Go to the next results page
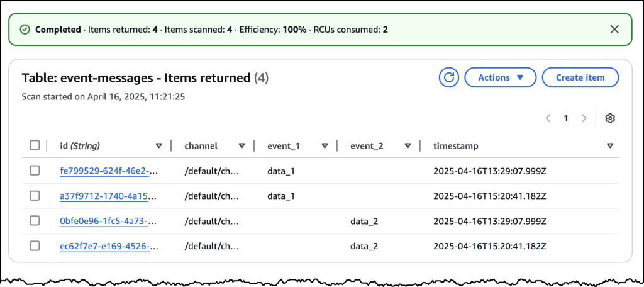The image size is (644, 287). coord(584,118)
